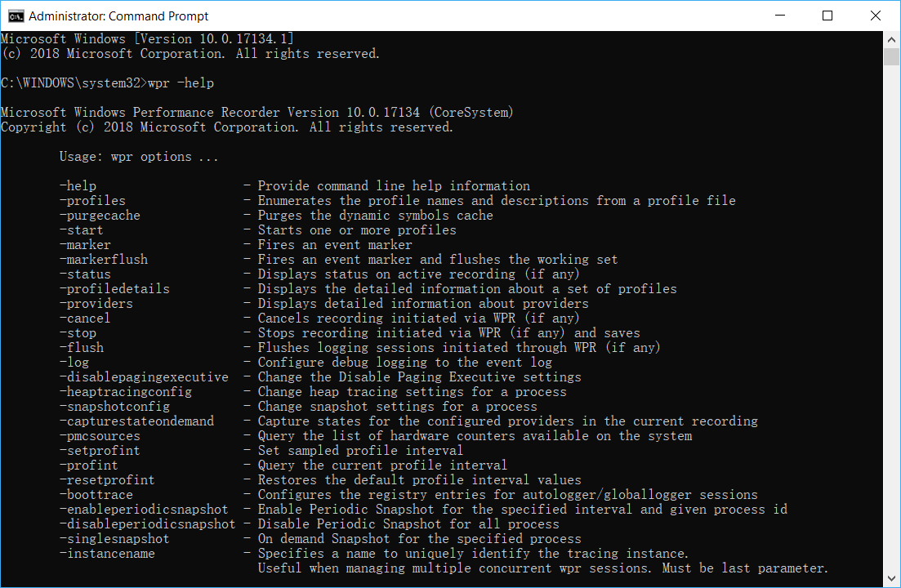Viewport: 901px width, 588px height.
Task: Click 'Fires an event marker' description
Action: point(334,245)
